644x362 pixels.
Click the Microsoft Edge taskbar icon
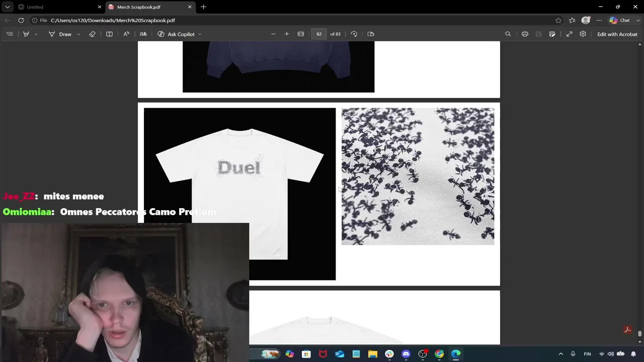[x=456, y=354]
